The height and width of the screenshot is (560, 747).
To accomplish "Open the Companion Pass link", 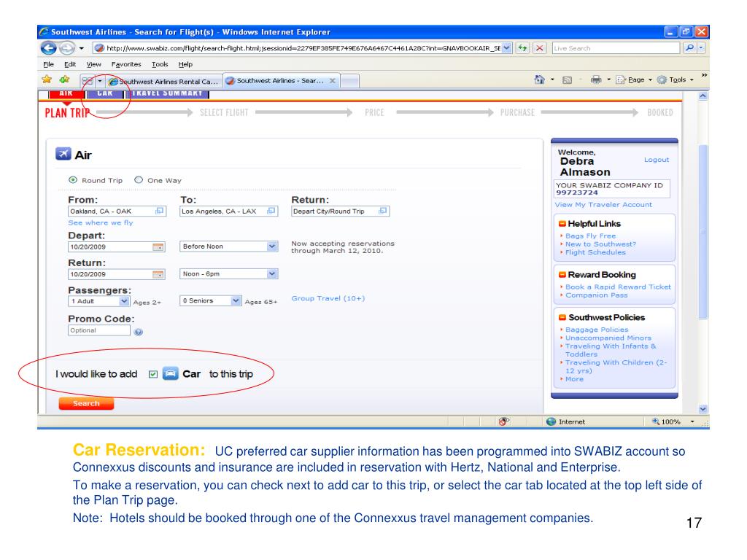I will tap(596, 295).
